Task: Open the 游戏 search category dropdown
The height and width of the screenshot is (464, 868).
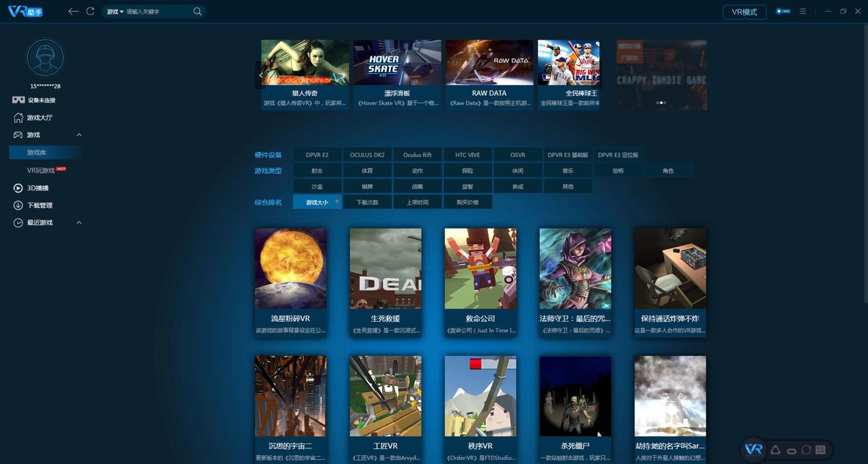Action: pyautogui.click(x=115, y=12)
